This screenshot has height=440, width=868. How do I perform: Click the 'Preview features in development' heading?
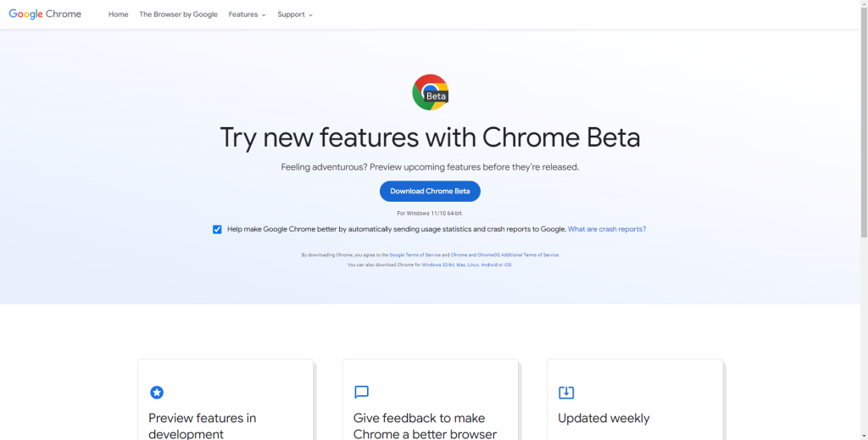[202, 426]
